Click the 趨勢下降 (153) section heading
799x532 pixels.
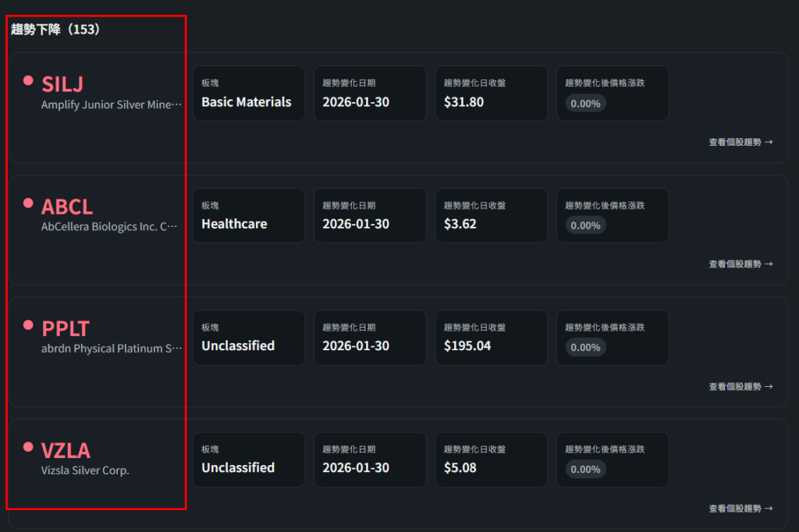click(55, 30)
